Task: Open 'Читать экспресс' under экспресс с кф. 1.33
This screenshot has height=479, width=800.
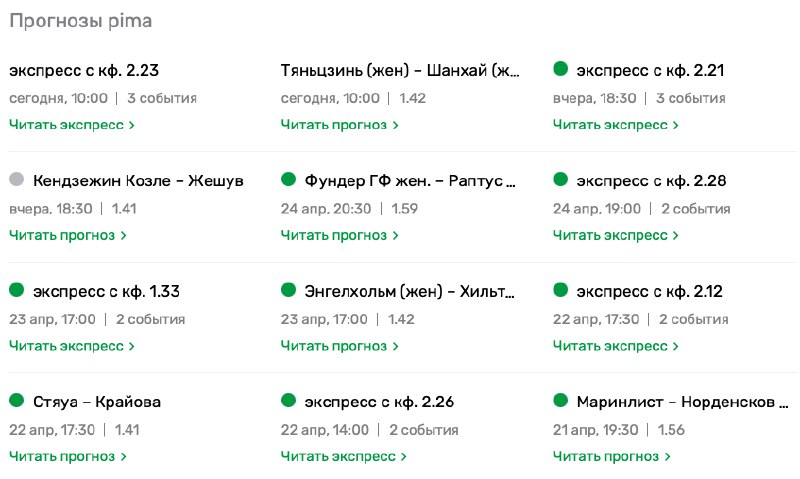Action: pos(71,346)
